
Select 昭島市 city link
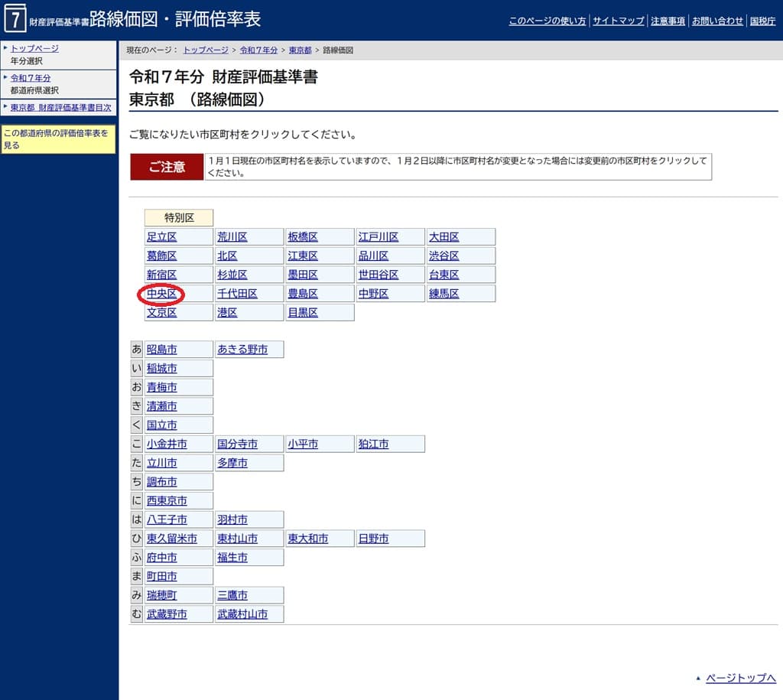click(162, 350)
